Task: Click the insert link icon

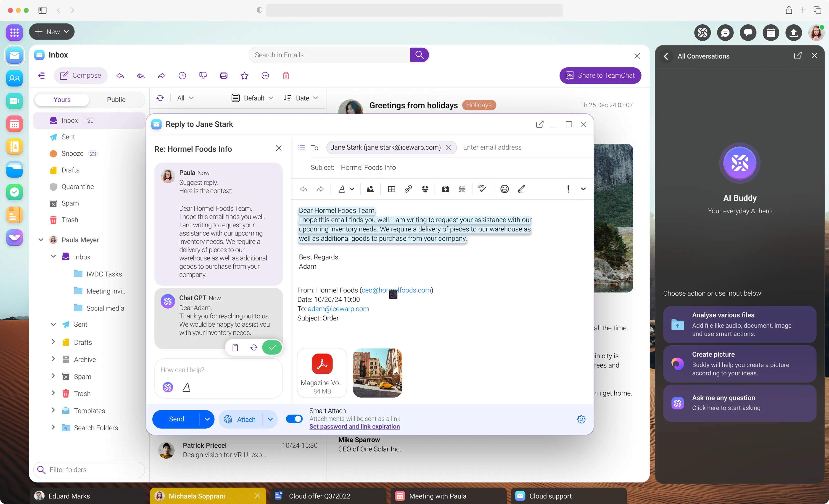Action: 408,189
